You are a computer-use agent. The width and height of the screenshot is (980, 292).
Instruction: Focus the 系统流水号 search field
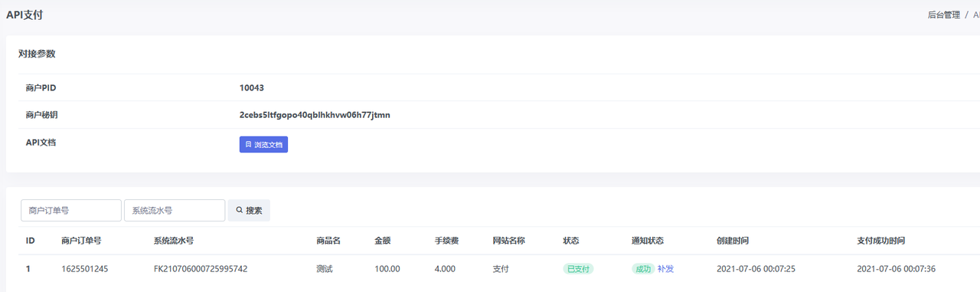pos(175,210)
